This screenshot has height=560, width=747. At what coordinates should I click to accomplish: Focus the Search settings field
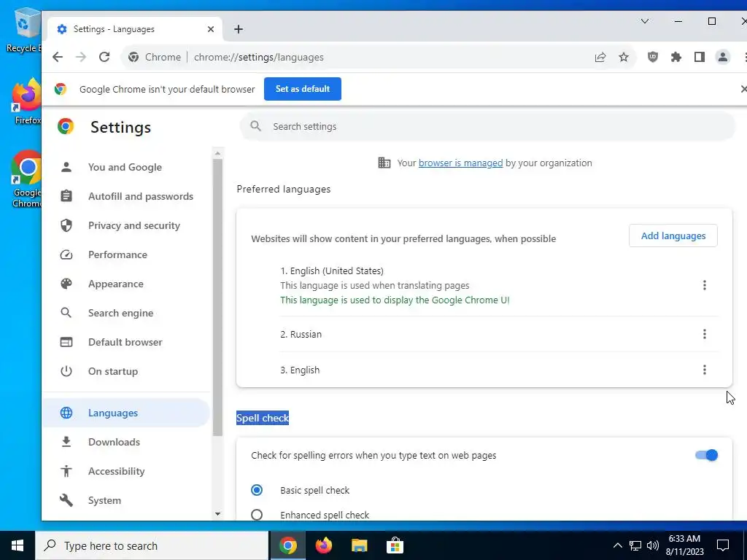(487, 127)
